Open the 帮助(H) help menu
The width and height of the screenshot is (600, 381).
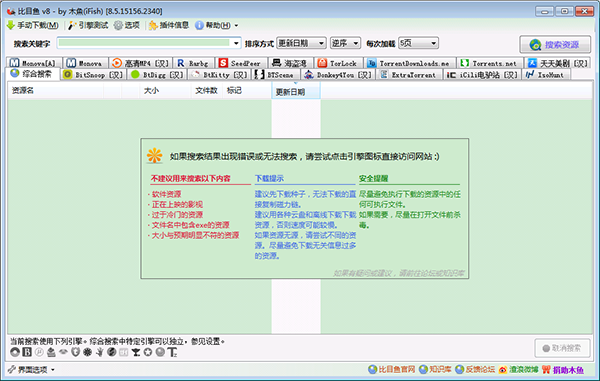coord(213,25)
